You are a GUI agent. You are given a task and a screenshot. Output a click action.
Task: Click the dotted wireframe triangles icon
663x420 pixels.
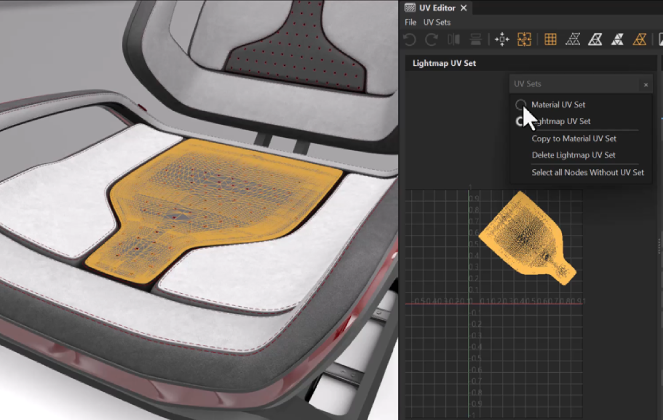coord(573,39)
